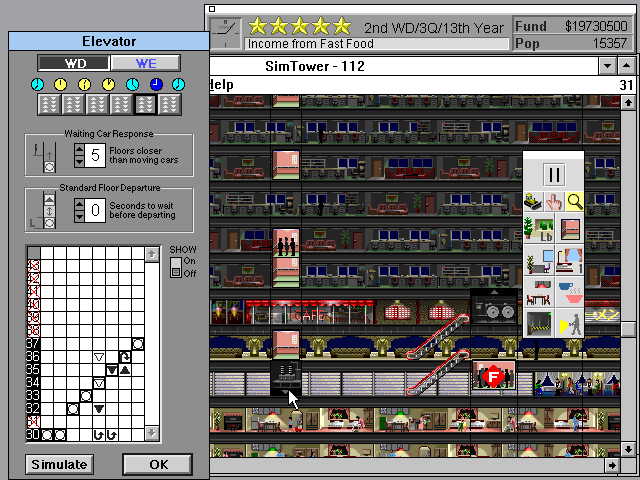Switch to the WE weekend tab
Viewport: 640px width, 480px height.
click(146, 63)
